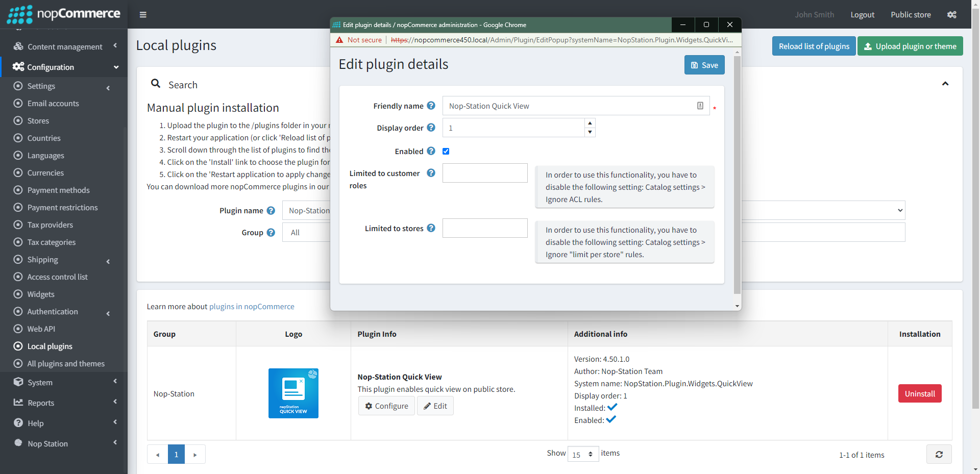Decrease the Display order value
980x474 pixels.
click(590, 132)
